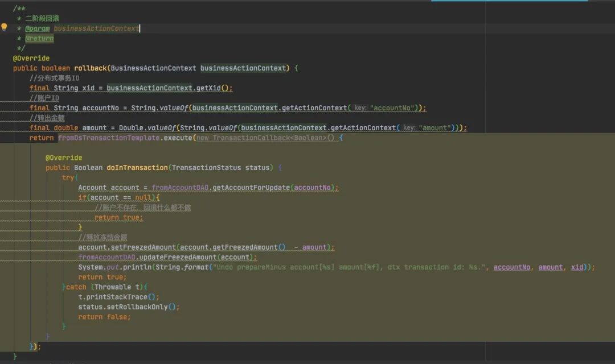Click the "accountNo" string literal
This screenshot has width=615, height=364.
click(x=394, y=108)
